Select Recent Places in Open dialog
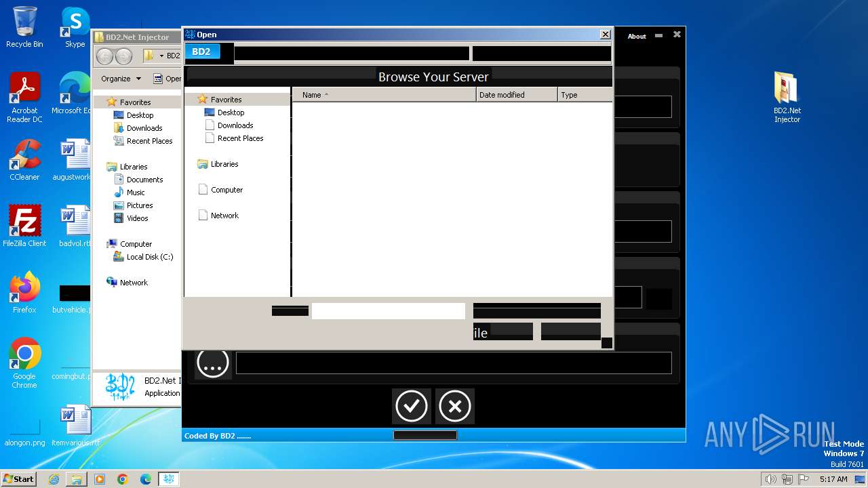Image resolution: width=868 pixels, height=488 pixels. pos(240,138)
